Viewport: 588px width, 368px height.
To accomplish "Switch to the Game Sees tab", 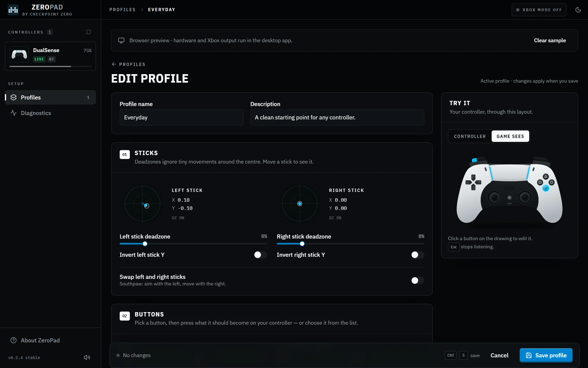I will pos(510,136).
